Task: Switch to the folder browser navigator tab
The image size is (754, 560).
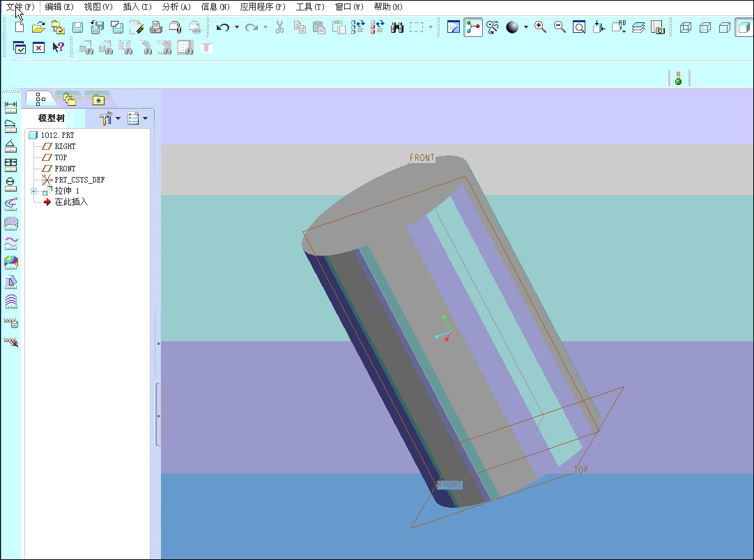Action: [69, 99]
